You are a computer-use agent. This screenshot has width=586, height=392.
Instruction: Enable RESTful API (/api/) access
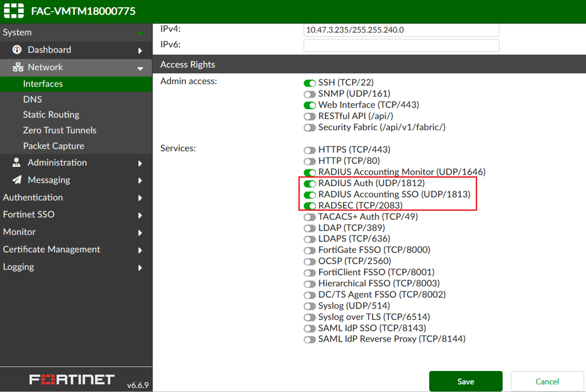(x=310, y=116)
